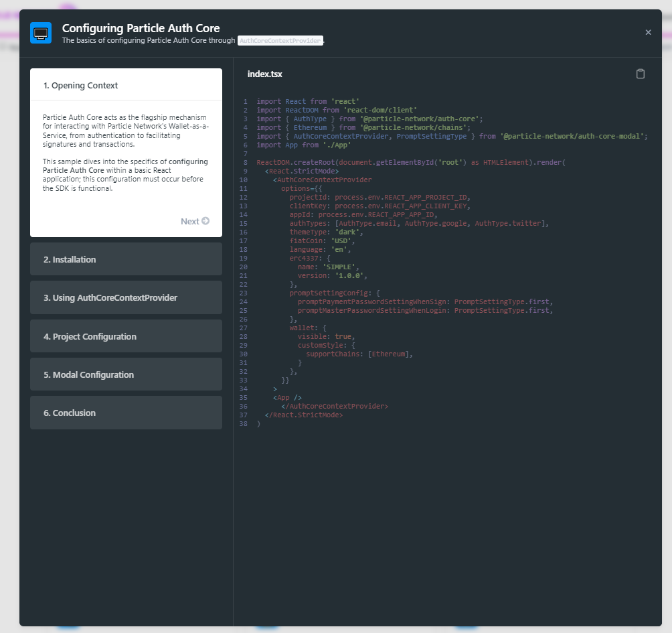Image resolution: width=672 pixels, height=633 pixels.
Task: Click the arrow icon beside Next
Action: [205, 221]
